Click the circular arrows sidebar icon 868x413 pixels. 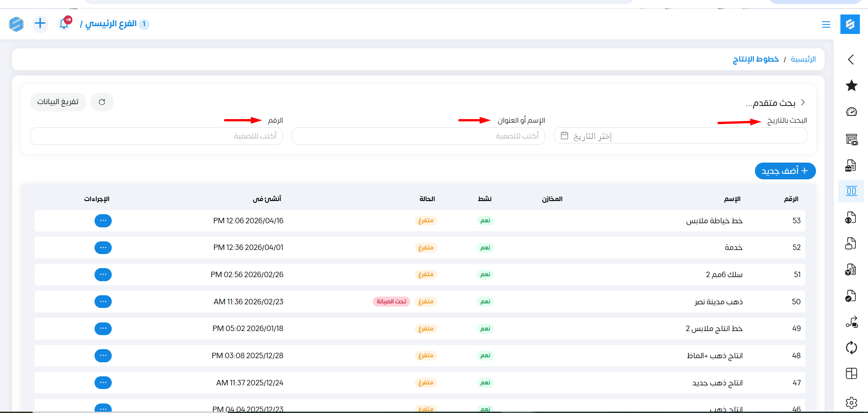click(851, 348)
